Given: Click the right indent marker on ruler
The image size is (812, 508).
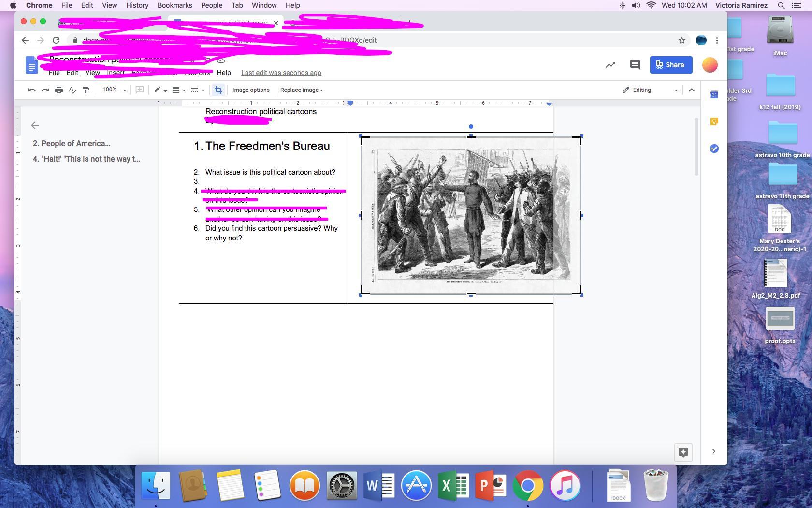Looking at the screenshot, I should (549, 104).
